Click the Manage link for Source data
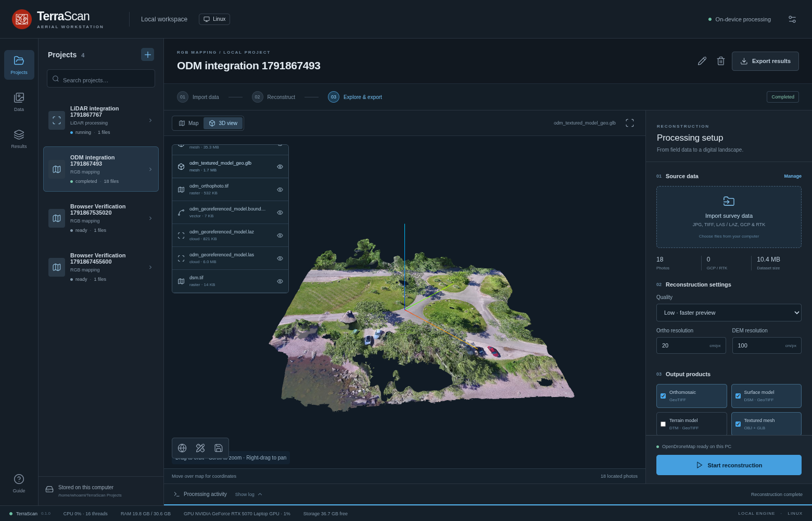Screen dimensions: 812x521 click(793, 176)
